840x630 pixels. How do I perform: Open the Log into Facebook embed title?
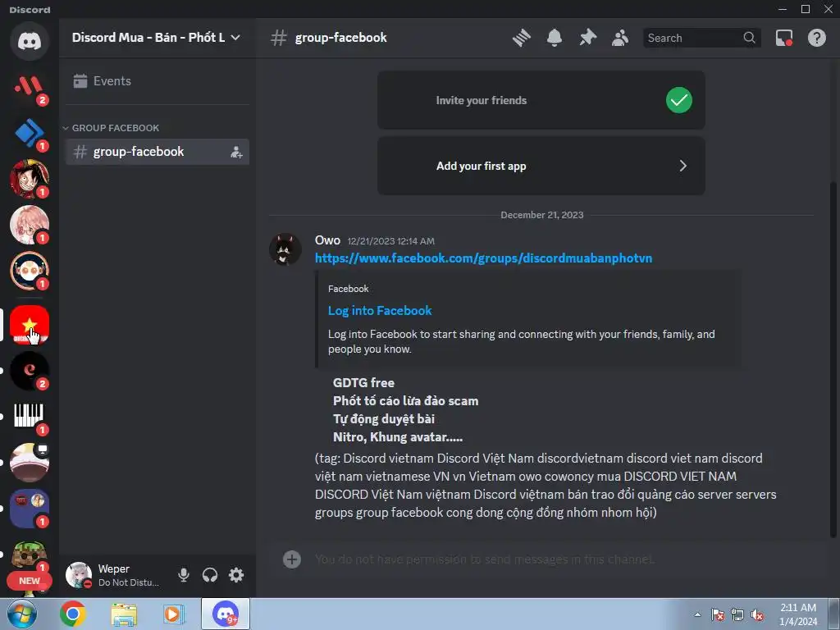coord(379,311)
